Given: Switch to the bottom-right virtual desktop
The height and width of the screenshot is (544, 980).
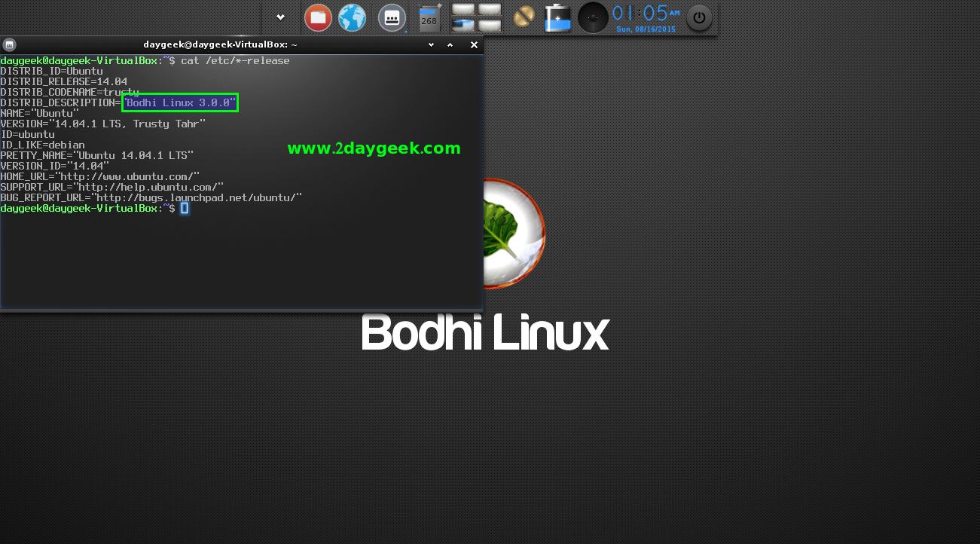Looking at the screenshot, I should click(490, 25).
